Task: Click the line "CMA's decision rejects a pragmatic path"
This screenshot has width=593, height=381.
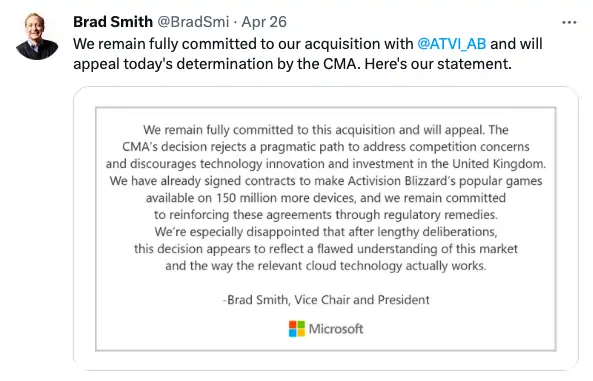Action: point(326,147)
